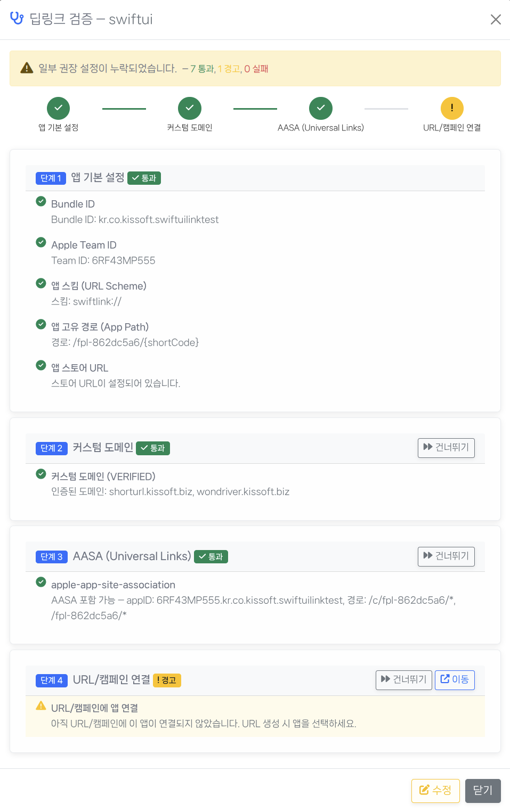Select the skip fast-forward icon in 단계 2 header
Image resolution: width=510 pixels, height=812 pixels.
pyautogui.click(x=428, y=447)
